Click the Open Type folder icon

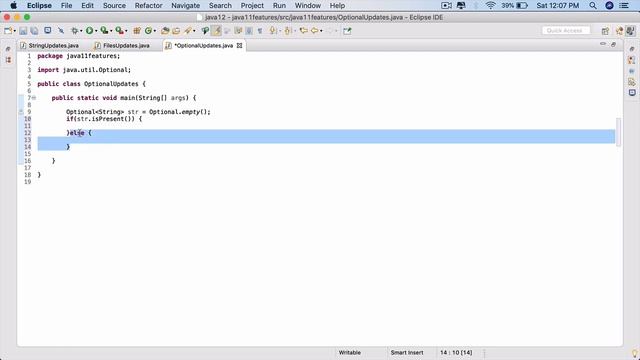coord(165,31)
